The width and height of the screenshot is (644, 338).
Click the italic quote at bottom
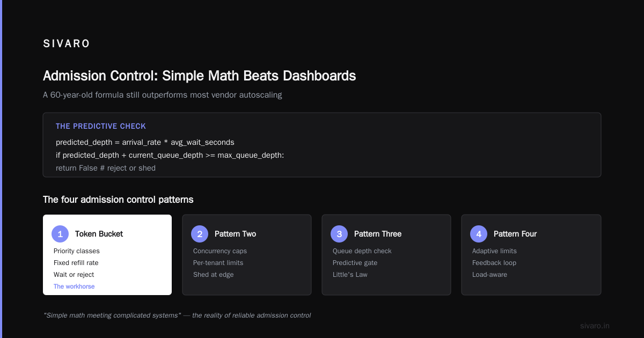pos(177,315)
